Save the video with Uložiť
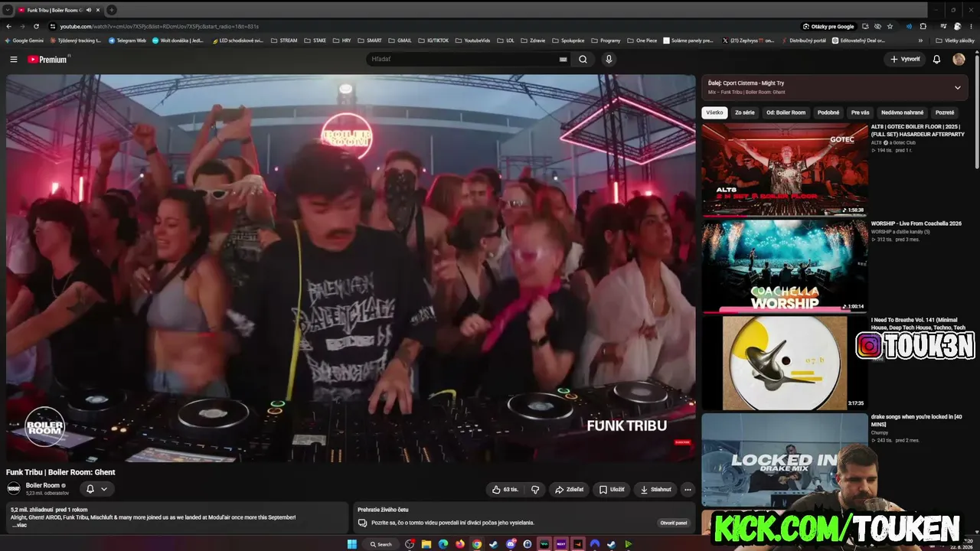Viewport: 980px width, 551px height. 612,489
